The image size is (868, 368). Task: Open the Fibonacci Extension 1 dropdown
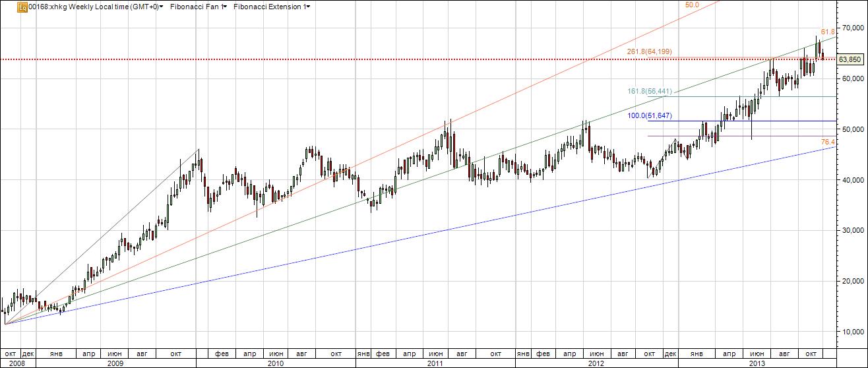pyautogui.click(x=272, y=7)
